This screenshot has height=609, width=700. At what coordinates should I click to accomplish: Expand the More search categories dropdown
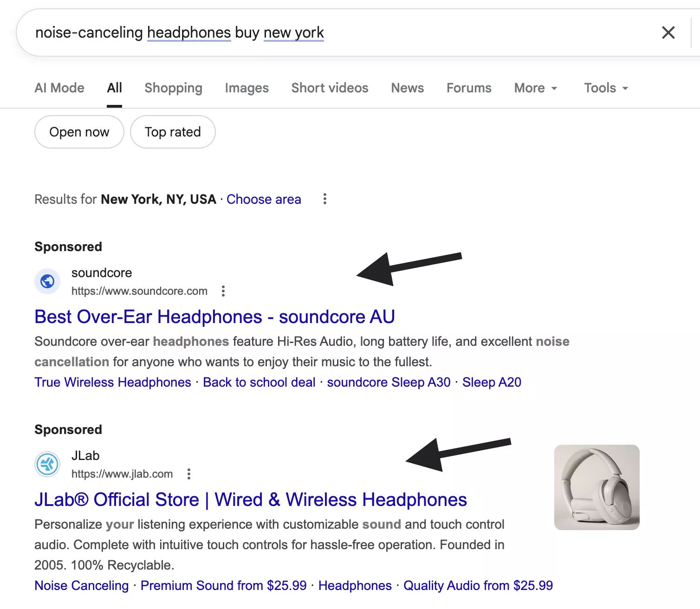point(535,88)
